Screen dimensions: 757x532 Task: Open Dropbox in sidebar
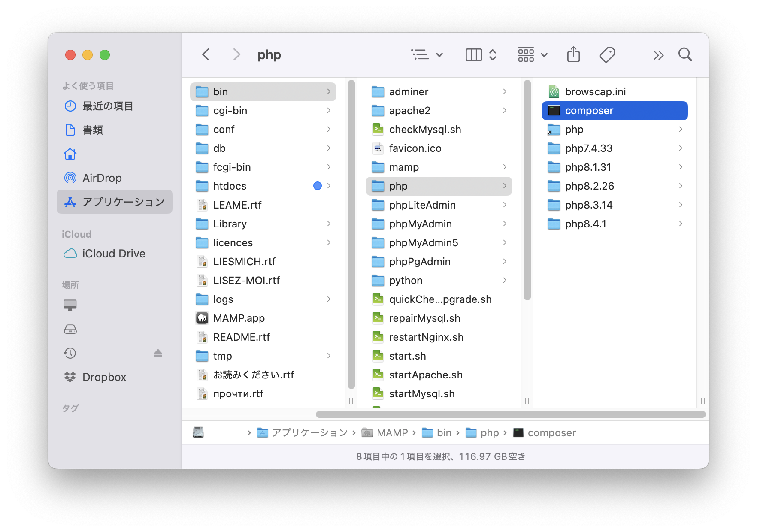(114, 377)
